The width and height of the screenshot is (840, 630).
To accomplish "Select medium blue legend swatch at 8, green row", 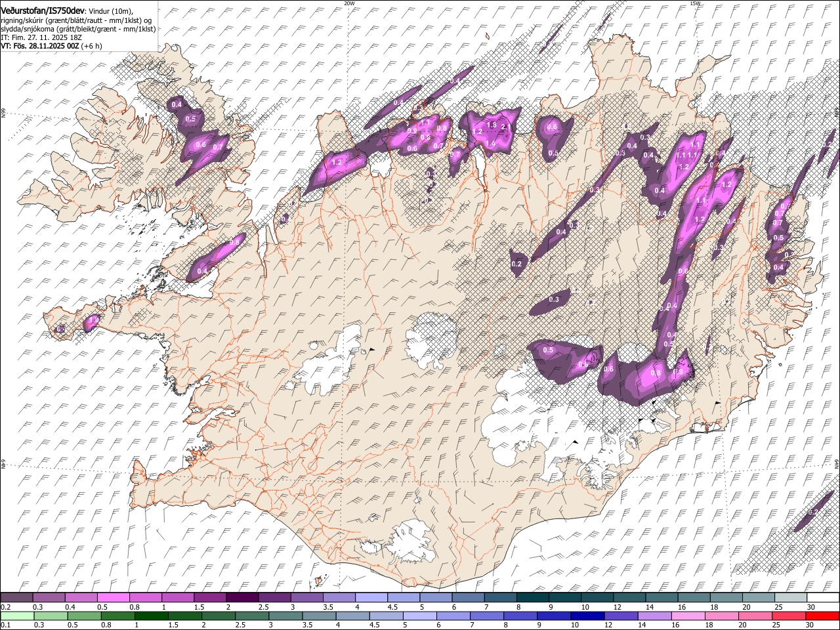I will click(x=520, y=616).
